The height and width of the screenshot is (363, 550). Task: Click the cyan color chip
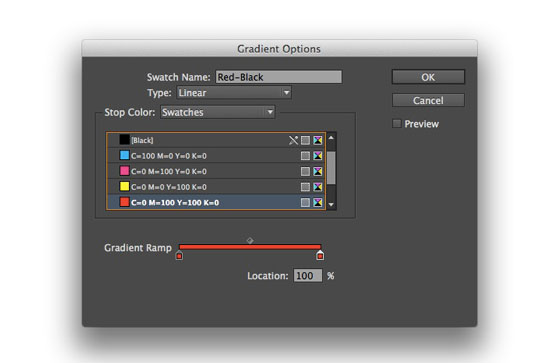tap(124, 155)
